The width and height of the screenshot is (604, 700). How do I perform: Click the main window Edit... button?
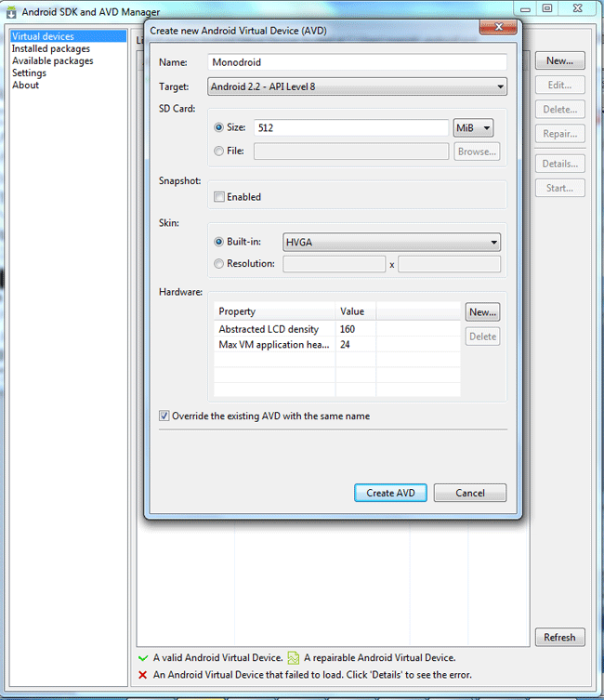[x=559, y=85]
